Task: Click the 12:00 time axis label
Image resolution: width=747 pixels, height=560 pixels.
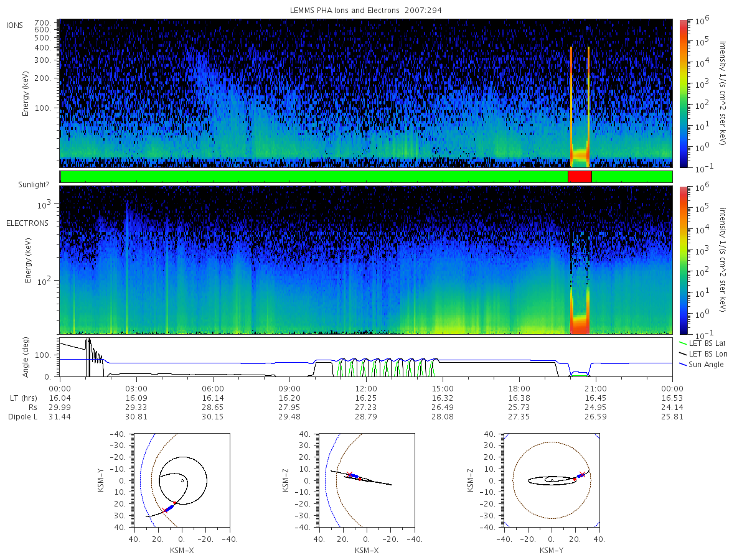Action: click(366, 388)
